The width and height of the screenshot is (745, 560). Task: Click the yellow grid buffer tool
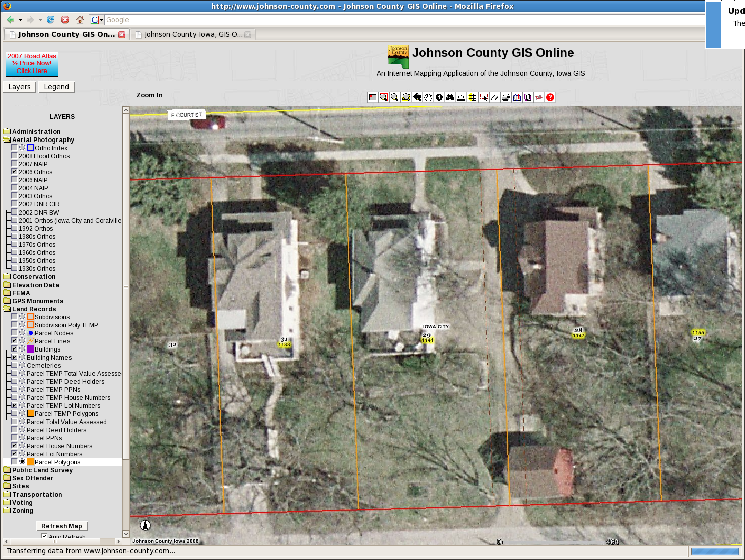point(472,97)
